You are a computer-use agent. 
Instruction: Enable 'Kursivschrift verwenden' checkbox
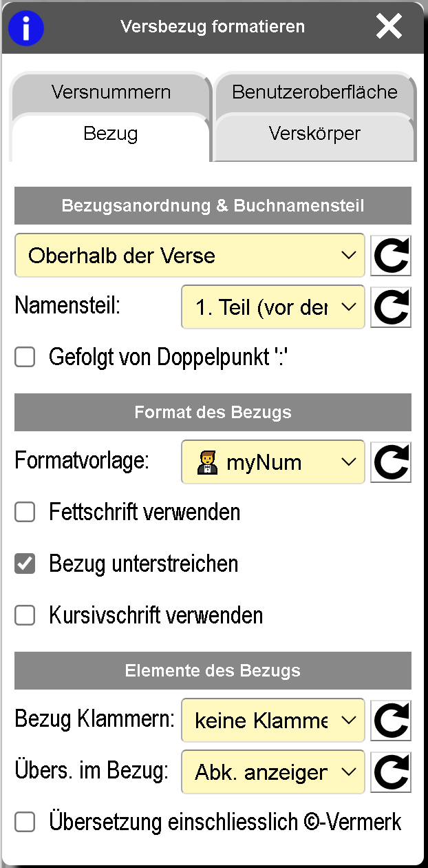25,615
